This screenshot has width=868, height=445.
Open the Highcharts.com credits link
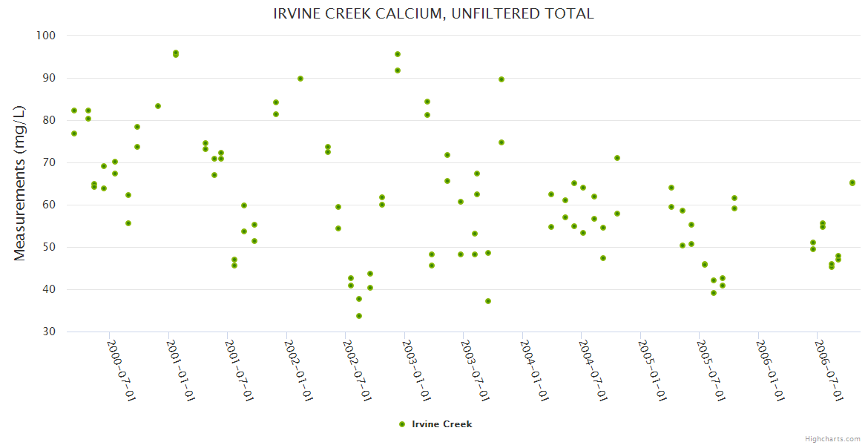pyautogui.click(x=832, y=438)
